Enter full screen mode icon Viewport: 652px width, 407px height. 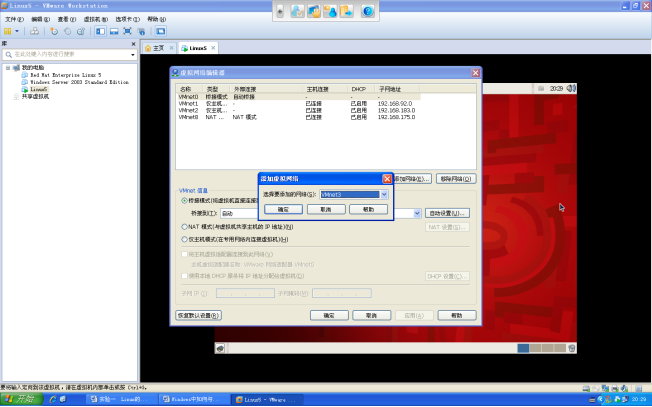coord(127,31)
